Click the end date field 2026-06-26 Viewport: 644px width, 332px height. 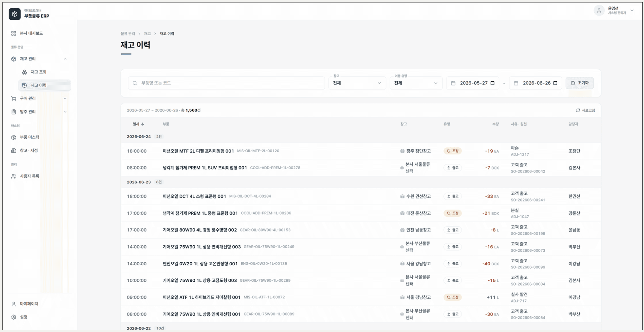click(535, 83)
